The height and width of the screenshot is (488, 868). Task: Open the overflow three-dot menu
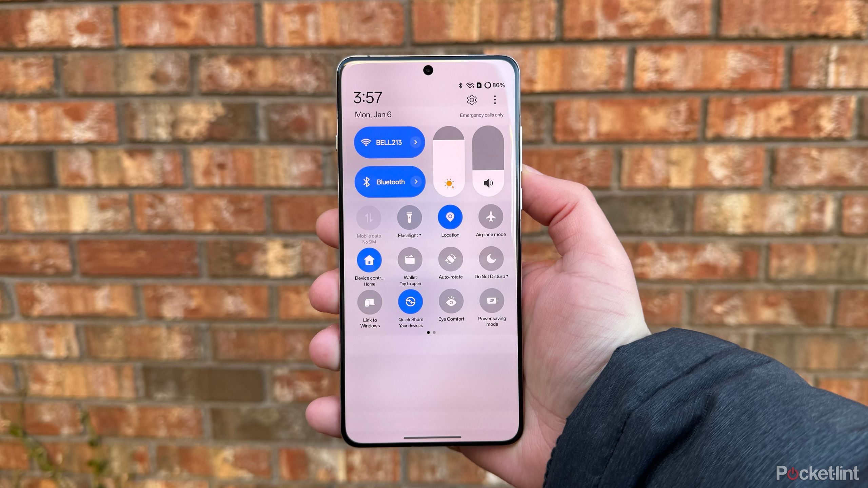click(x=495, y=100)
